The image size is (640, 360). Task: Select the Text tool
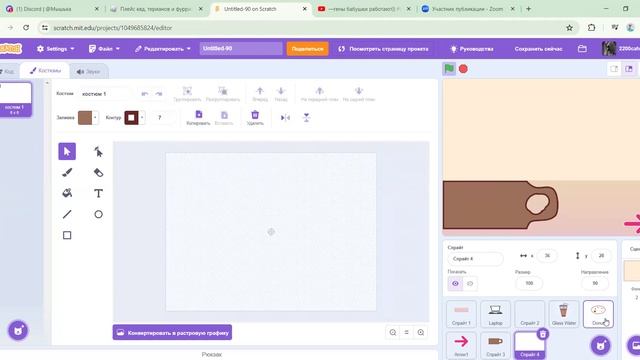point(98,193)
